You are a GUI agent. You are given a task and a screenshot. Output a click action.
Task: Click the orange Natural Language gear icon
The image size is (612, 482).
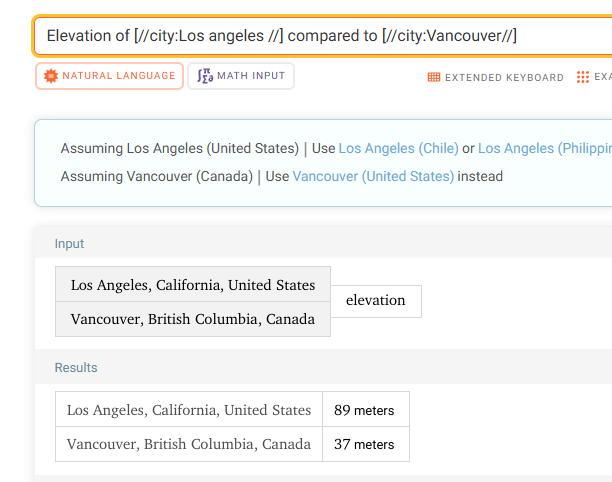[x=51, y=76]
